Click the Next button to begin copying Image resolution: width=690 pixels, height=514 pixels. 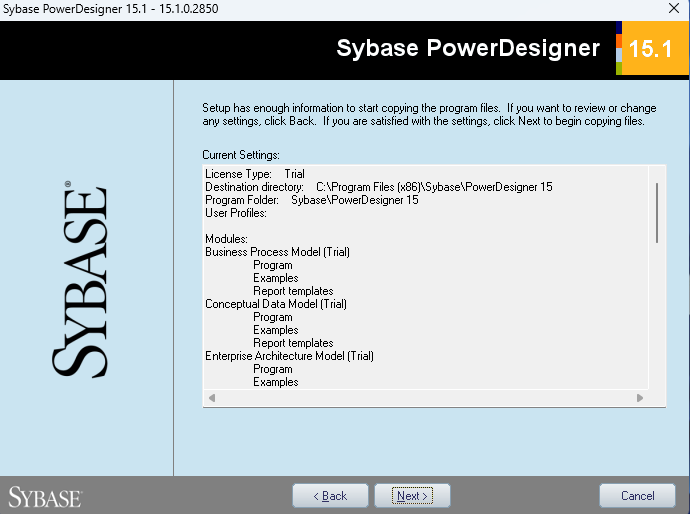click(x=412, y=496)
